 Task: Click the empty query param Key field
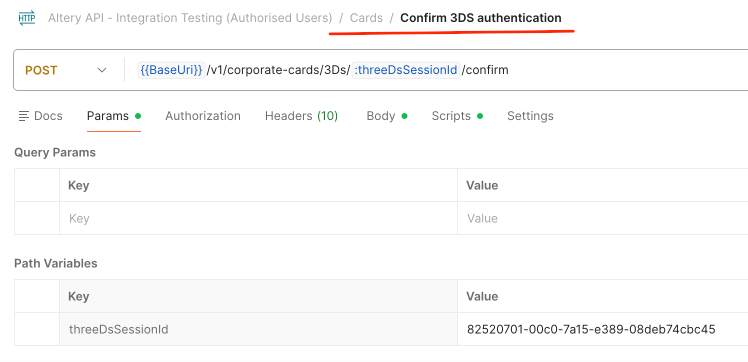coord(258,218)
